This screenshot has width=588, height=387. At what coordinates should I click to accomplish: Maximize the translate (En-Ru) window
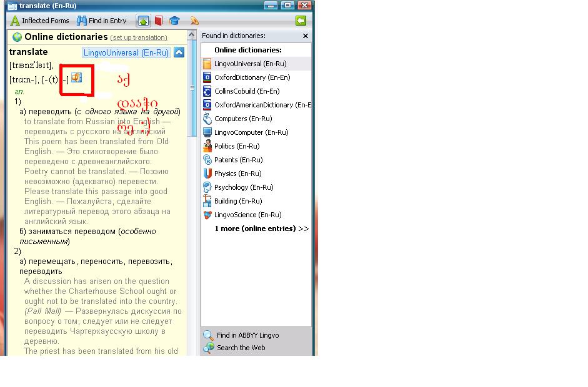coord(287,5)
